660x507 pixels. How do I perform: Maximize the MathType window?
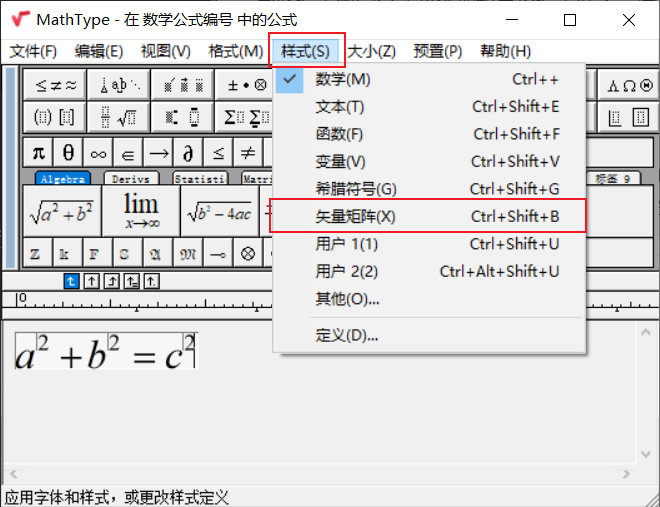coord(570,20)
